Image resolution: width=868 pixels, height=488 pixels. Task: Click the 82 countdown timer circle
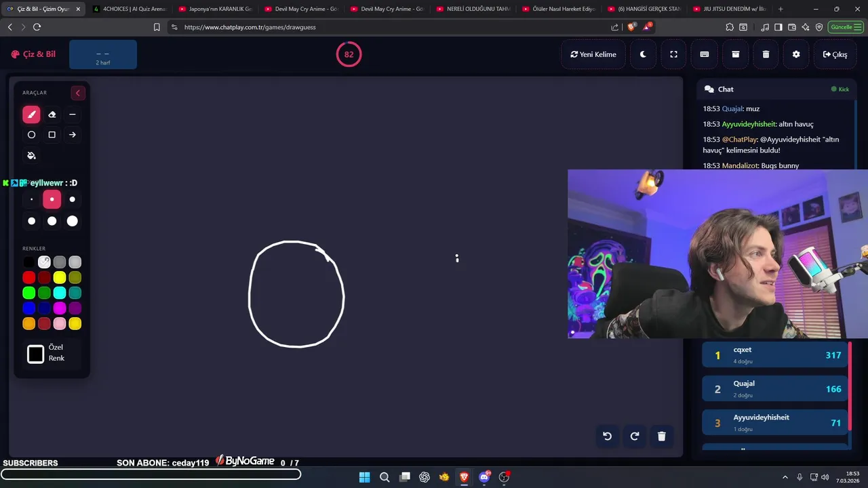click(349, 54)
